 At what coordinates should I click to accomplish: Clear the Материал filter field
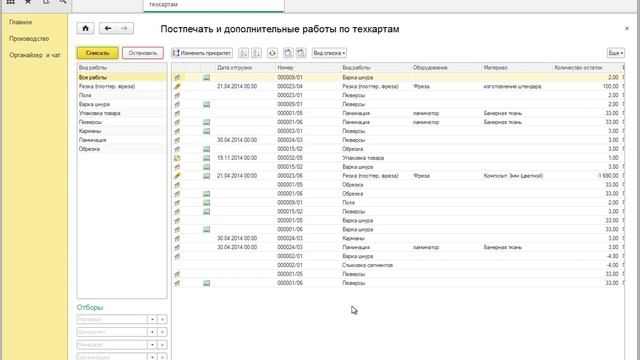(162, 320)
